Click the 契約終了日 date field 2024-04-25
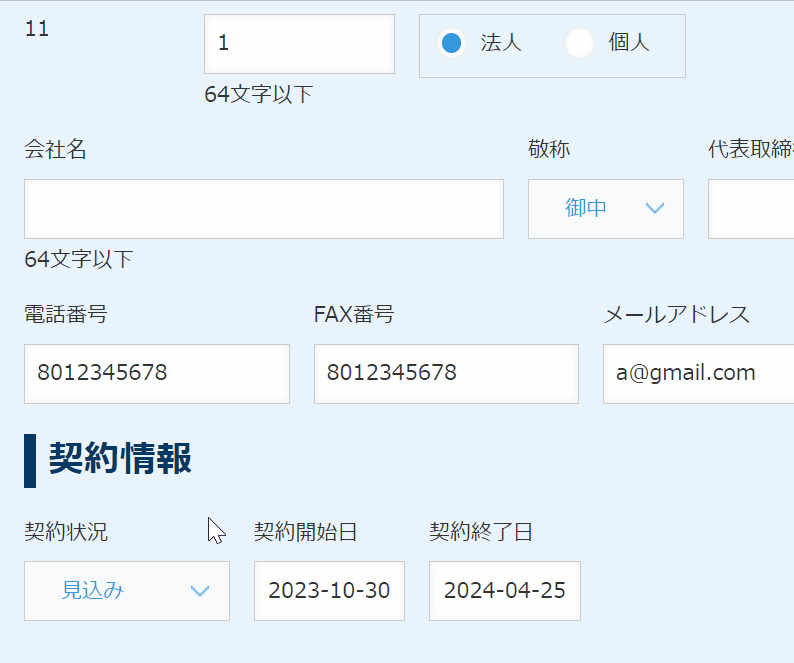The width and height of the screenshot is (794, 663). click(x=505, y=591)
